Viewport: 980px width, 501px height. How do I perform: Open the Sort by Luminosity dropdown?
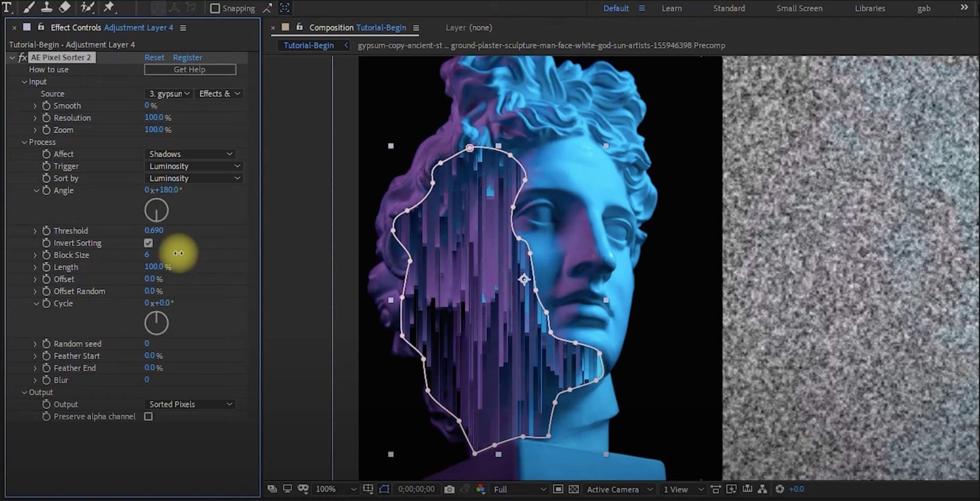pyautogui.click(x=194, y=178)
